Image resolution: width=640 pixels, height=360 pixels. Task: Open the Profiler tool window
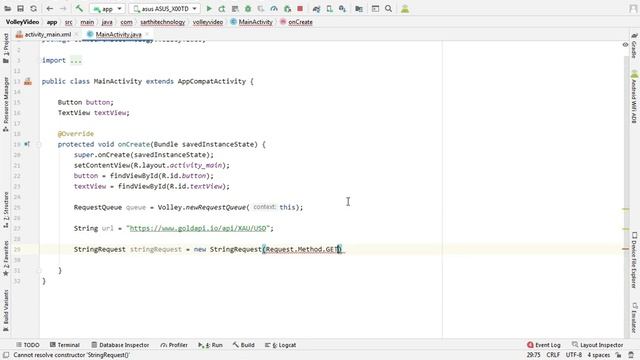(x=174, y=345)
